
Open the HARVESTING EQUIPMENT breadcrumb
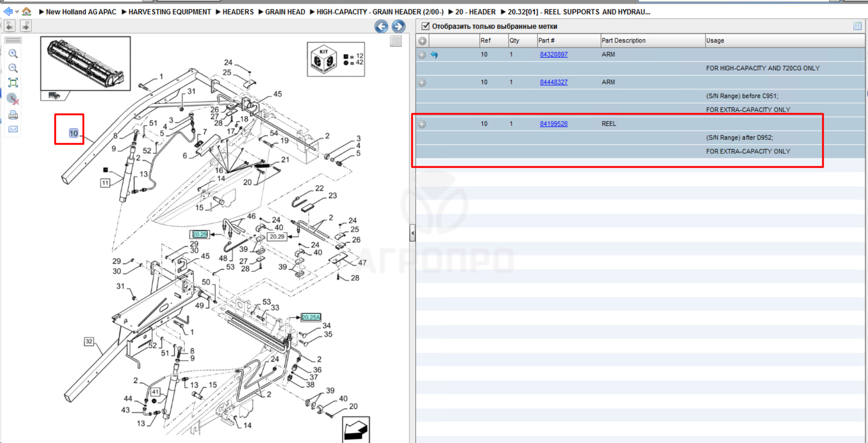169,12
